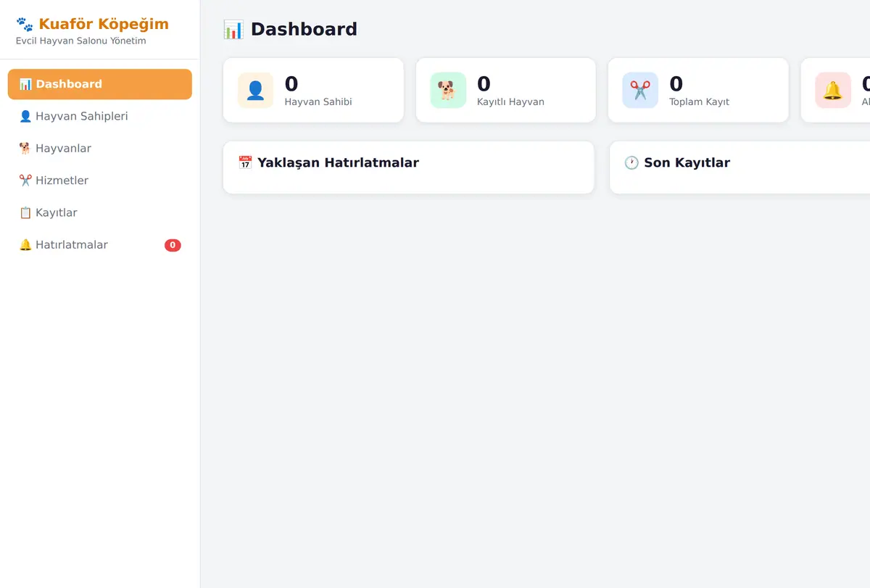The height and width of the screenshot is (588, 870).
Task: Open Kayıtlar from the sidebar
Action: 100,212
